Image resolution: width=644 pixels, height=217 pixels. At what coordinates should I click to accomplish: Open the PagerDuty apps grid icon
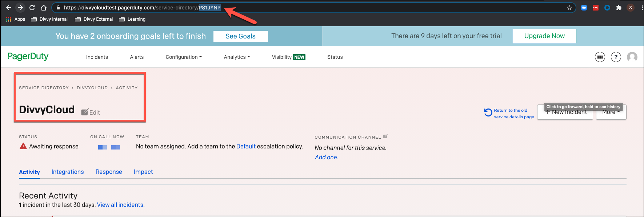pyautogui.click(x=600, y=57)
